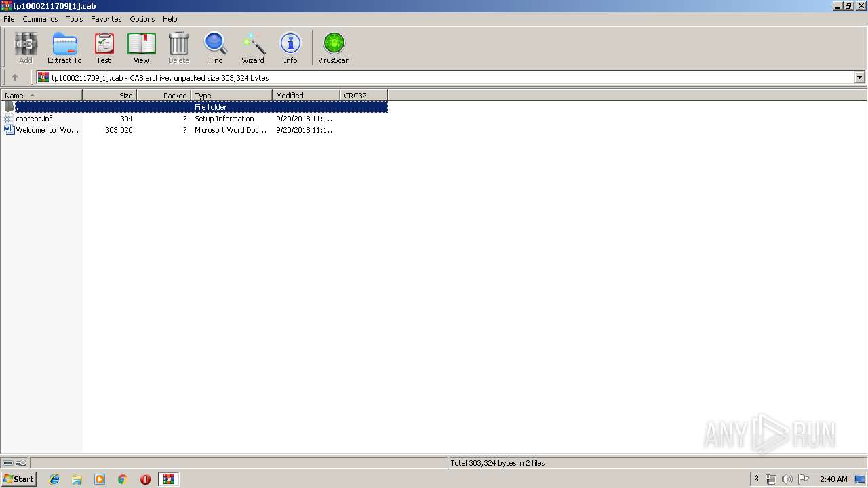The height and width of the screenshot is (488, 868).
Task: Select the Welcome_to_Wo... Word document
Action: (47, 130)
